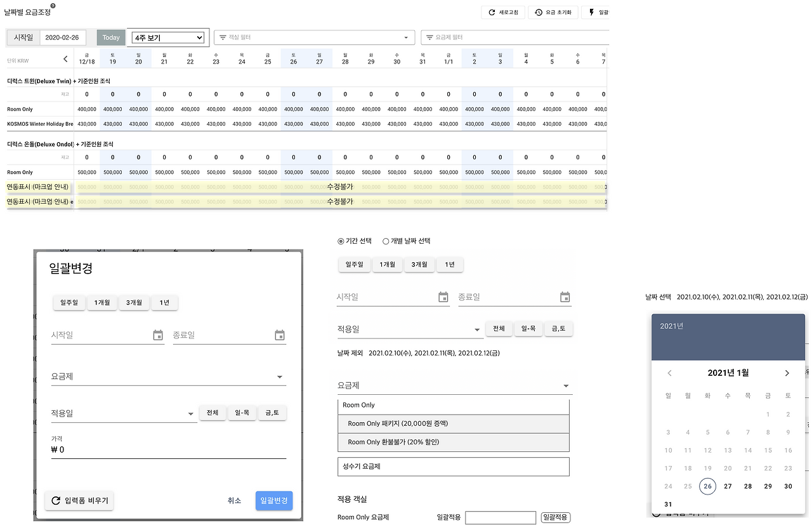The height and width of the screenshot is (525, 812).
Task: Select Room Only 패키지 (20,000원 증액) option
Action: (x=454, y=423)
